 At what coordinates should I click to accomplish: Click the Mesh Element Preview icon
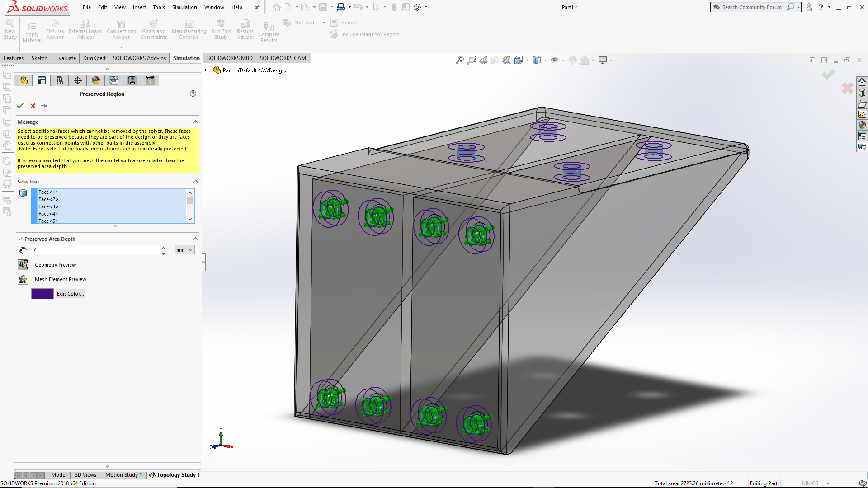click(23, 279)
